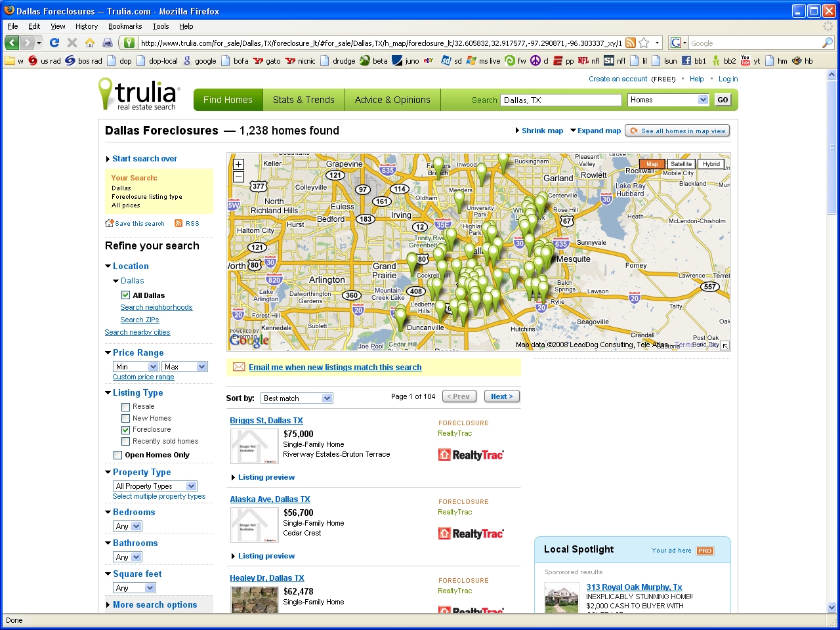Bookmark this page with the star icon
Screen dimensions: 840x630
click(x=644, y=43)
